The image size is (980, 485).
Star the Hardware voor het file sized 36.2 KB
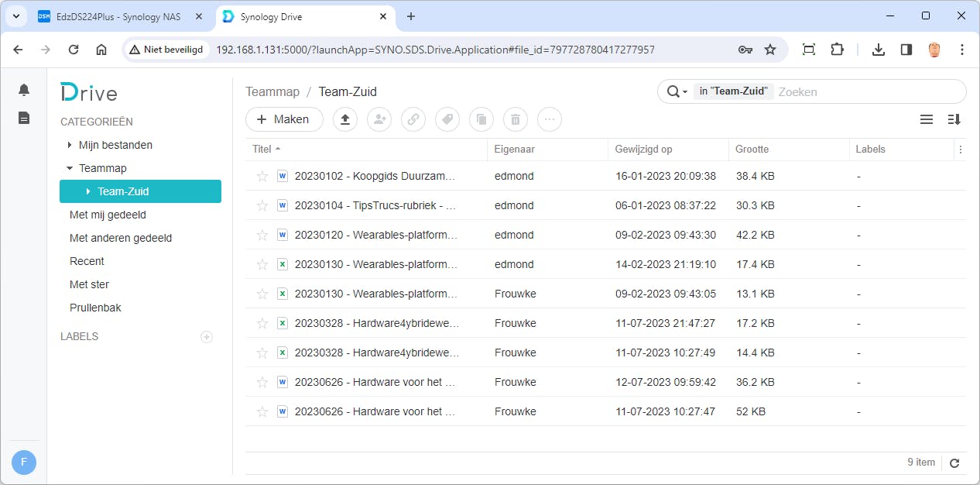(x=262, y=382)
